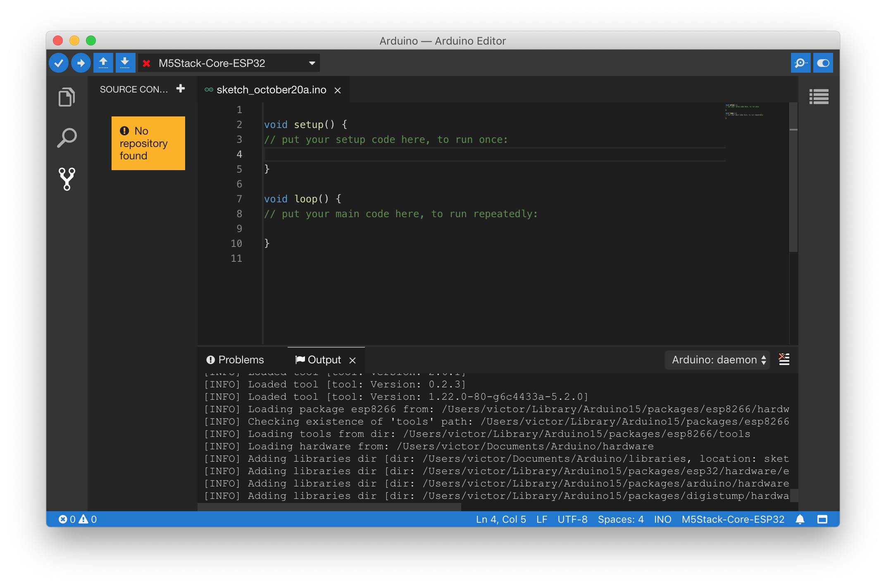Open the Explorer files icon in sidebar

pos(67,97)
